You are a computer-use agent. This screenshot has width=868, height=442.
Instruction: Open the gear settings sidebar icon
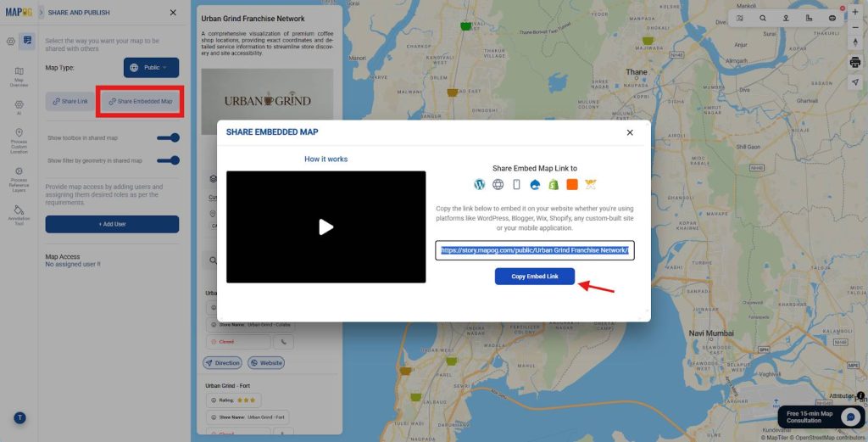point(10,42)
